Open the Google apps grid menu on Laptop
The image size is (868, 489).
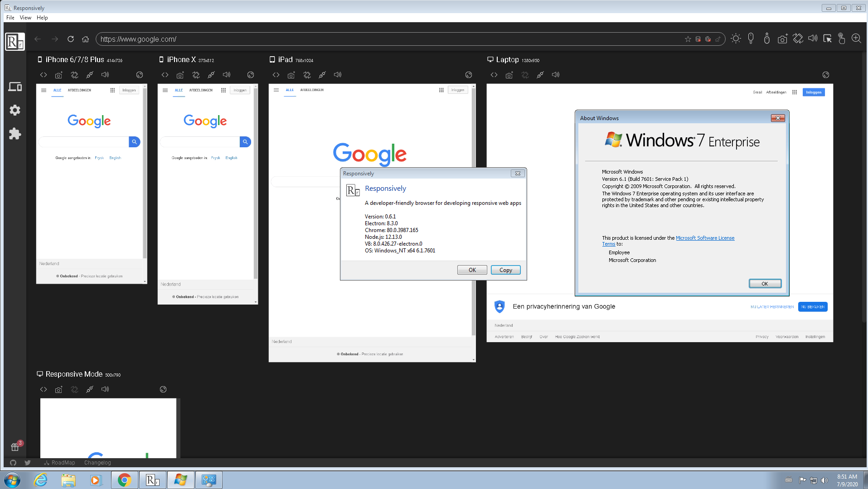[795, 92]
